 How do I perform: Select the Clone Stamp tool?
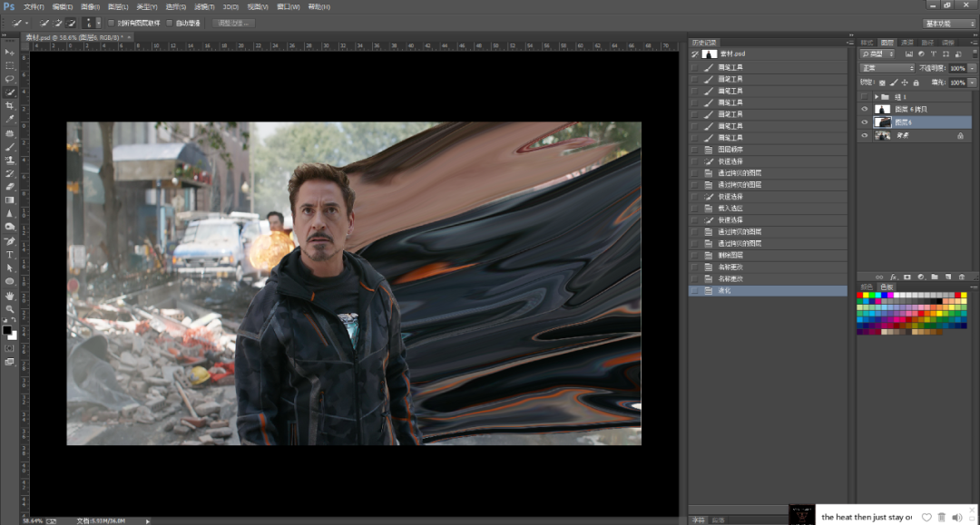pos(9,160)
